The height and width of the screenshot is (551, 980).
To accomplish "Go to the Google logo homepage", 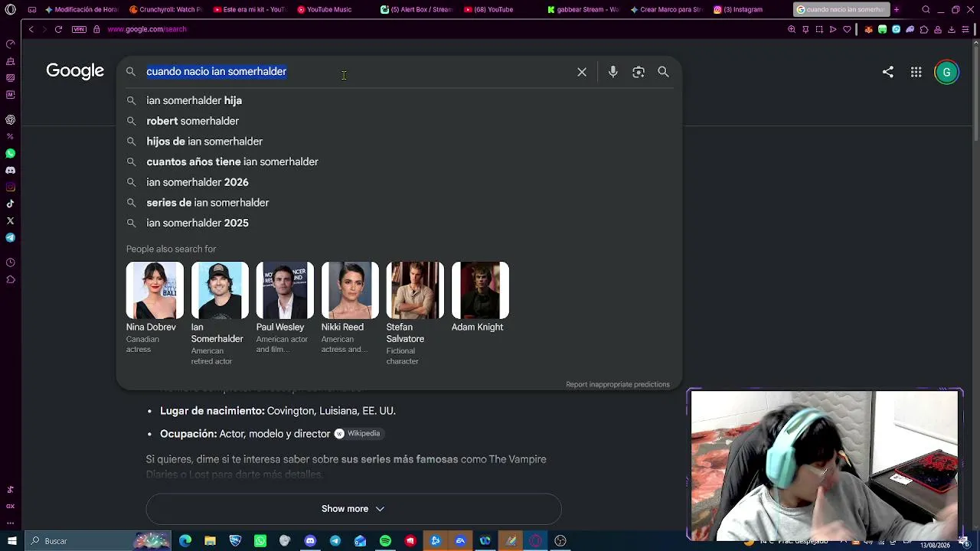I will [75, 71].
